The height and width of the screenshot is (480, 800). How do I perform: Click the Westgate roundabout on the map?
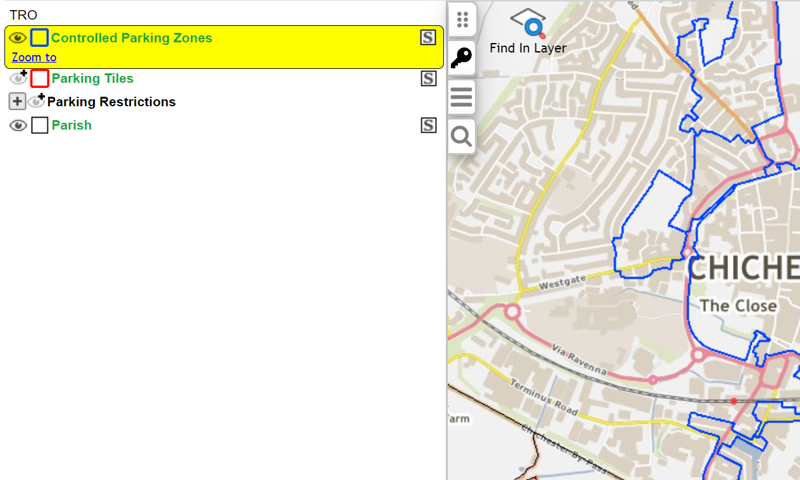point(513,312)
